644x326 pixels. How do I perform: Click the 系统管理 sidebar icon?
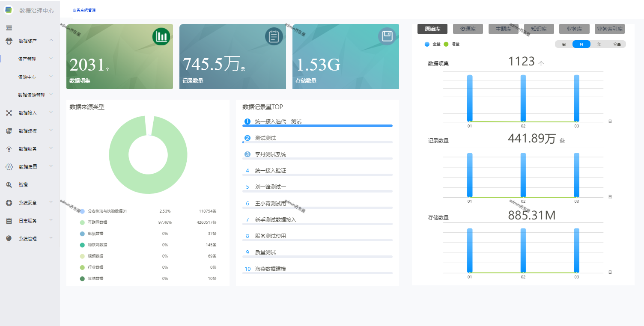9,239
